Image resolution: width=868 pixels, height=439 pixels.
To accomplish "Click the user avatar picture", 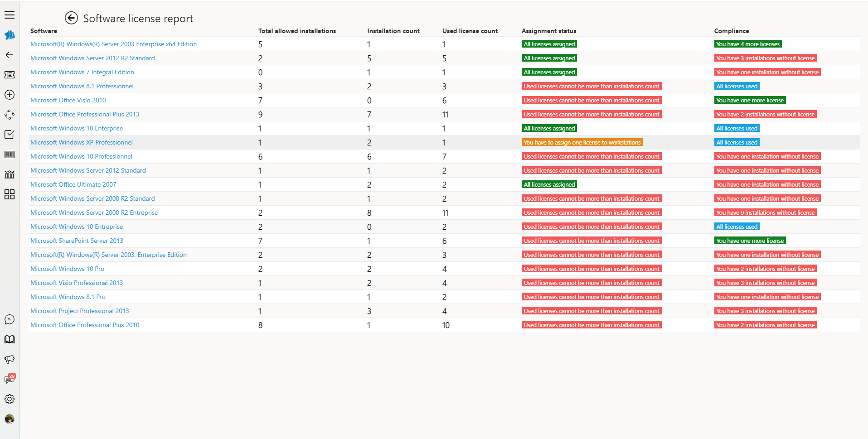I will pos(10,419).
